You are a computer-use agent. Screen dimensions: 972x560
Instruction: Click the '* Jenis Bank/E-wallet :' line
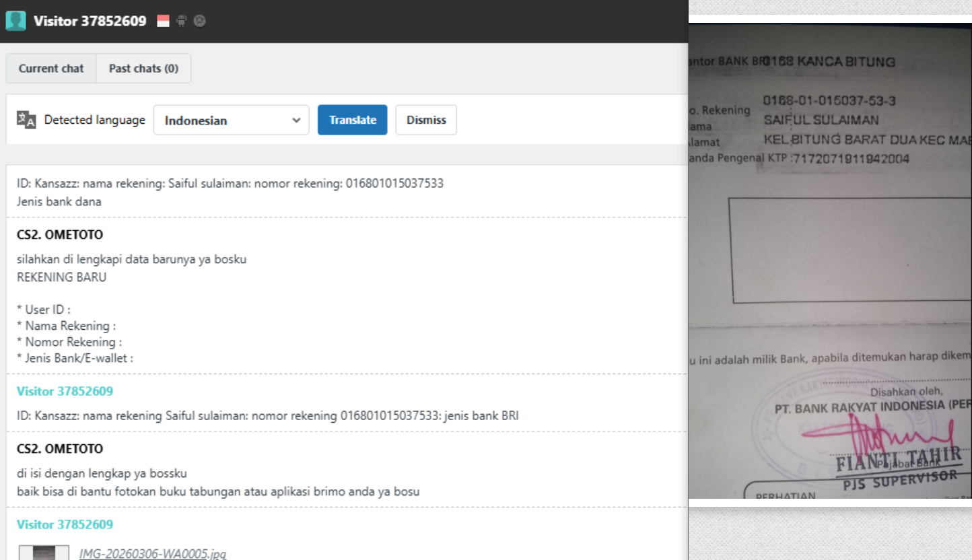75,358
